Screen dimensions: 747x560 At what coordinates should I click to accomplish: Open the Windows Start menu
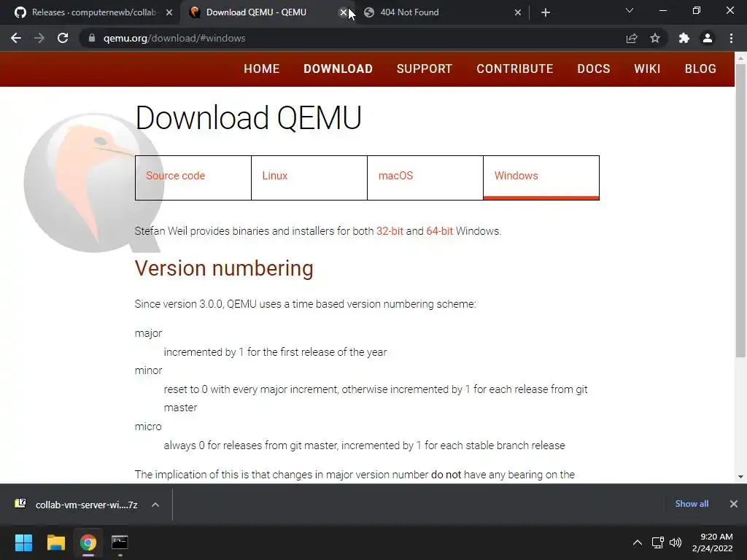pos(23,542)
